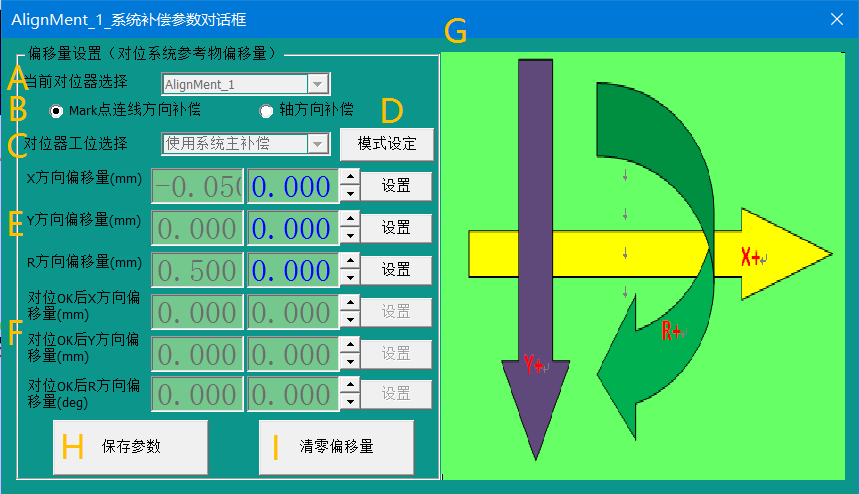This screenshot has height=494, width=859.
Task: Expand the 对位器工位选择 dropdown
Action: click(x=317, y=144)
